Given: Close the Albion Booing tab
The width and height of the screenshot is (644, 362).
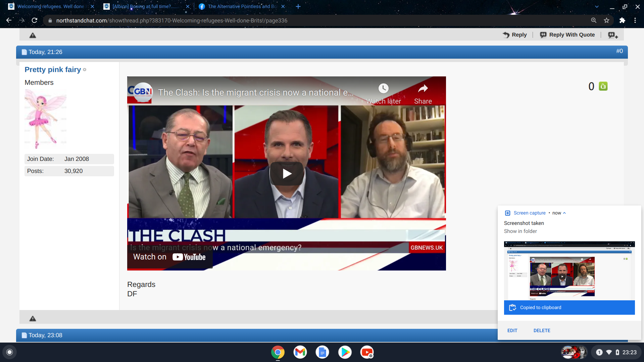Looking at the screenshot, I should tap(188, 6).
